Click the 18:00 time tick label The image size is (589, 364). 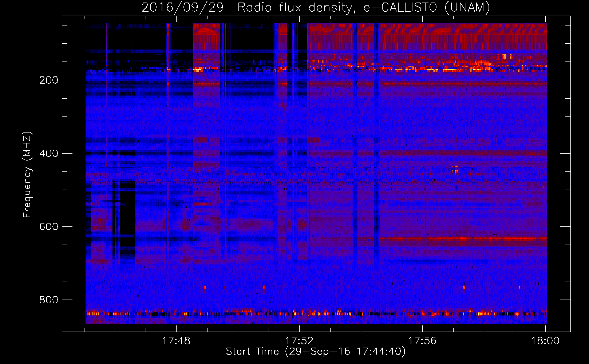pos(545,341)
